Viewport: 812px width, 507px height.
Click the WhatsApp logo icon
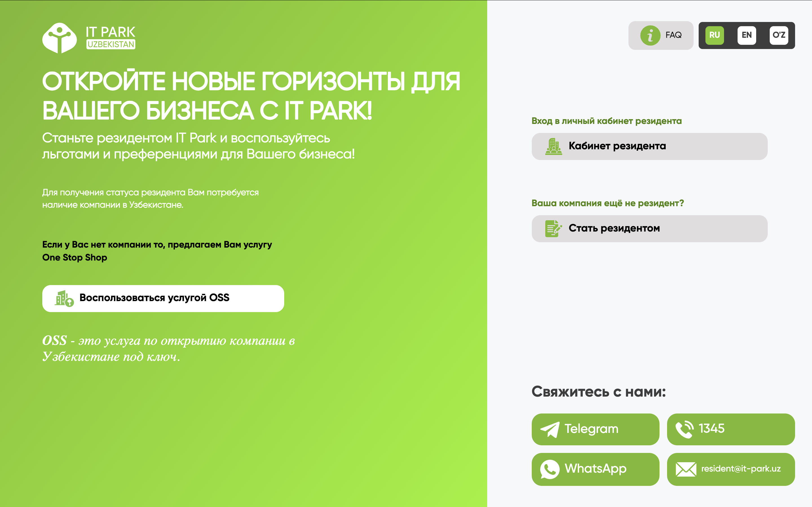[x=550, y=469]
